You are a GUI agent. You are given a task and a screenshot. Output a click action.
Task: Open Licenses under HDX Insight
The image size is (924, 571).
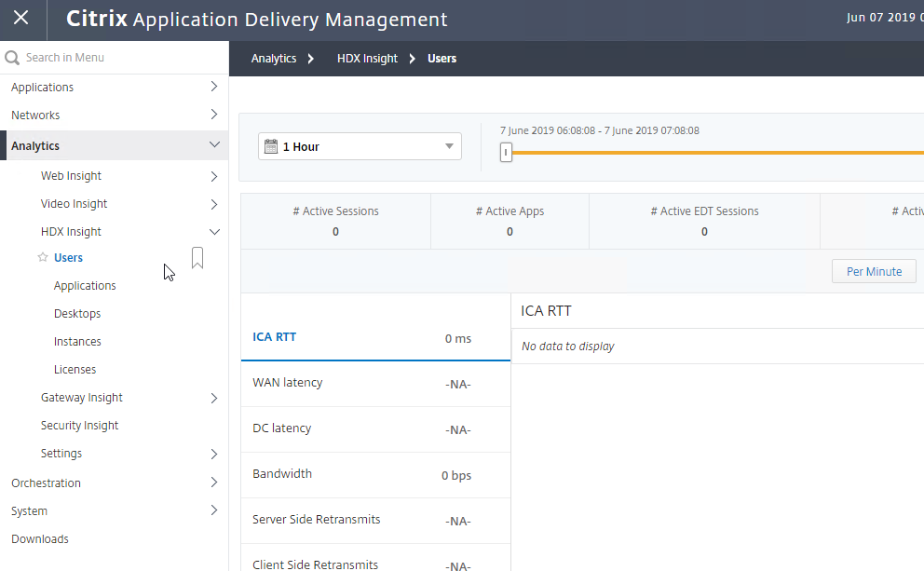pos(75,370)
